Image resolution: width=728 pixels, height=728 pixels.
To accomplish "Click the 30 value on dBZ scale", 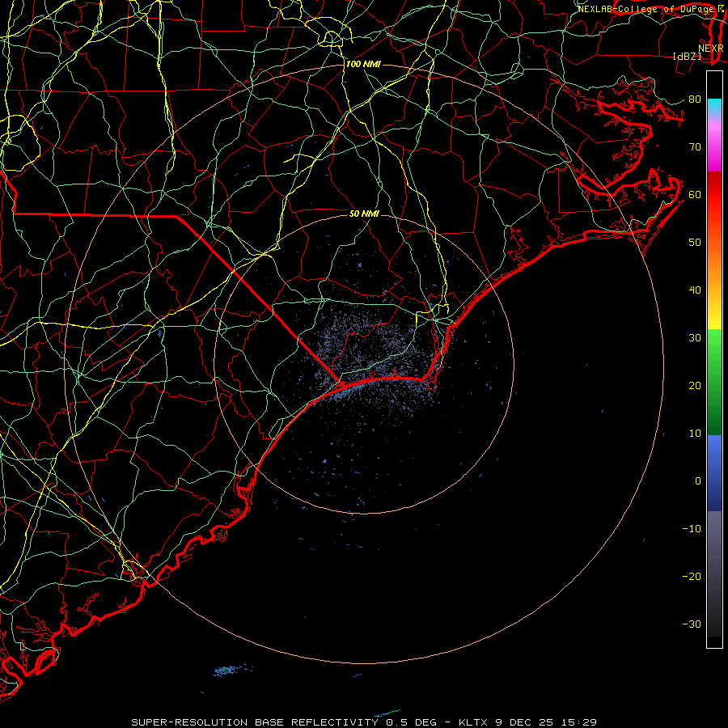I will point(695,337).
